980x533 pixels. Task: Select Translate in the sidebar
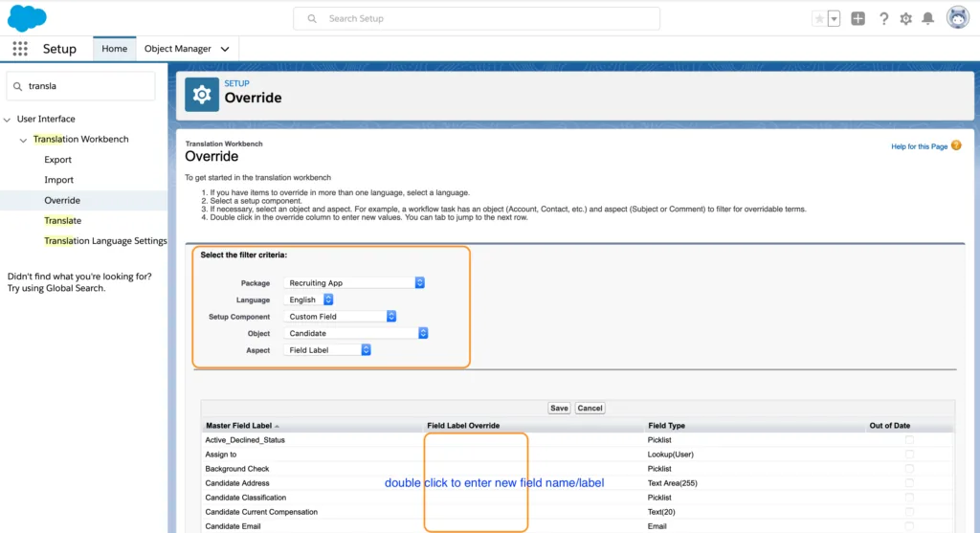(x=62, y=221)
